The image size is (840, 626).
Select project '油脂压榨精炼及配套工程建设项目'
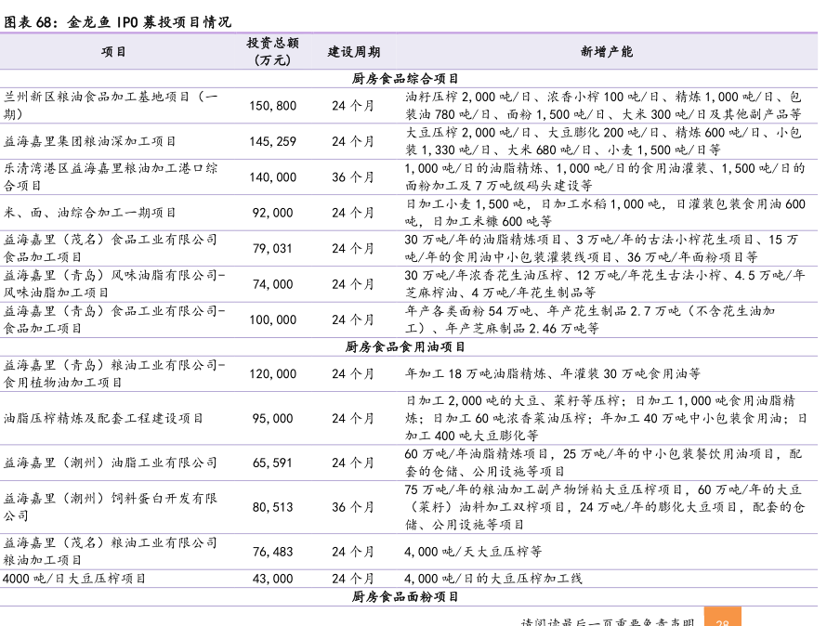(103, 418)
